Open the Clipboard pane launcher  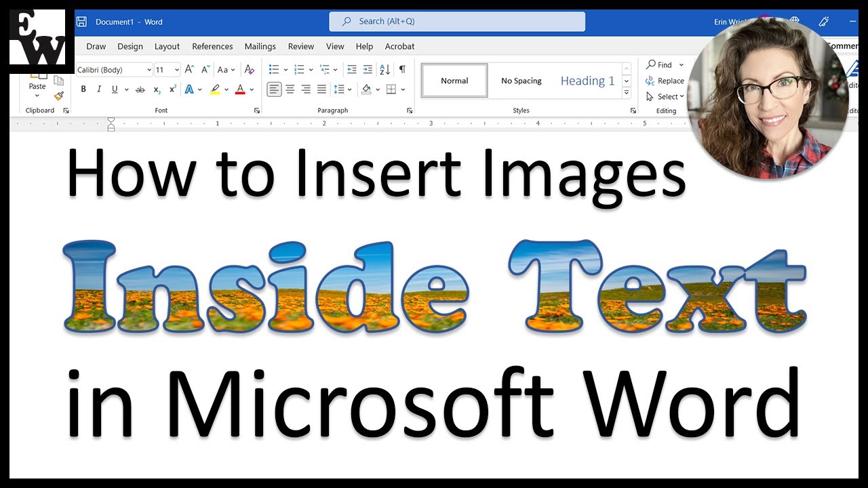coord(66,110)
